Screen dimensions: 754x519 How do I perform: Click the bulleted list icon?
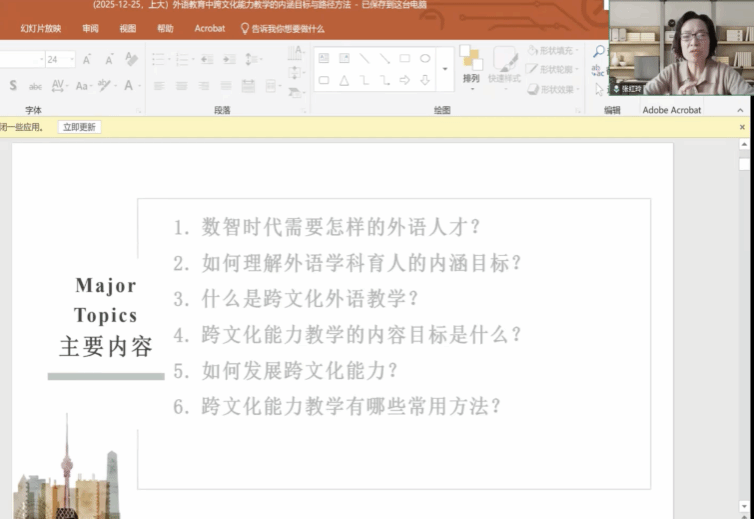[x=158, y=59]
